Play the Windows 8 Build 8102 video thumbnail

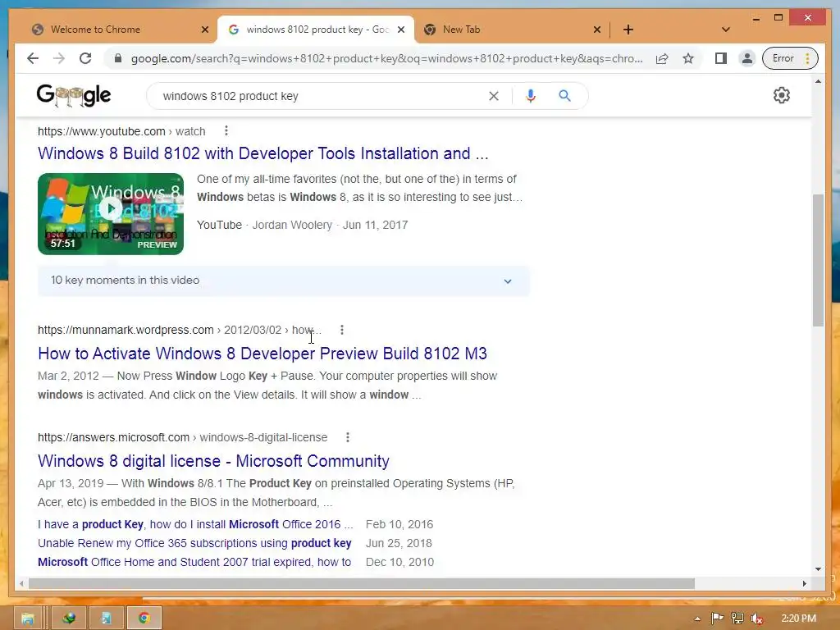[x=111, y=214]
